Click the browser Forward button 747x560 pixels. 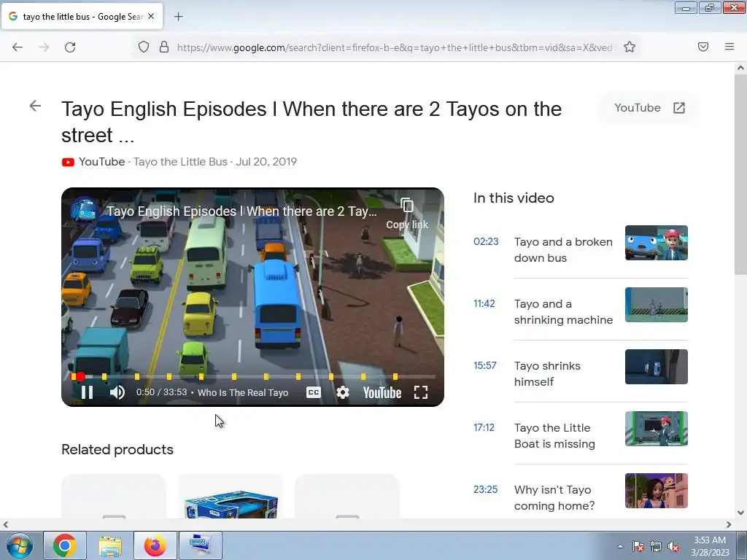click(x=44, y=47)
